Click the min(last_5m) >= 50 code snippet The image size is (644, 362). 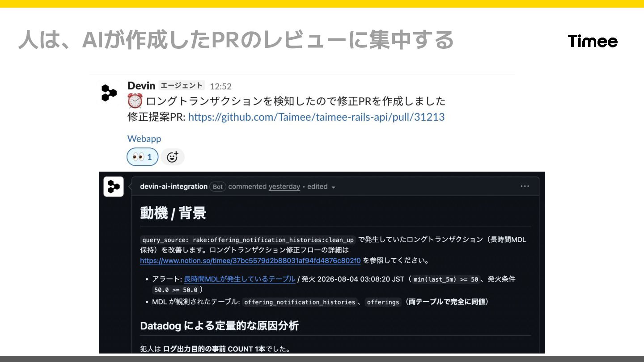click(x=446, y=279)
